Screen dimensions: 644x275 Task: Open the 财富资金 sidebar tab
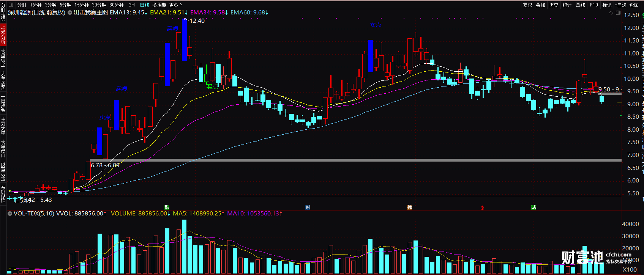(x=3, y=171)
